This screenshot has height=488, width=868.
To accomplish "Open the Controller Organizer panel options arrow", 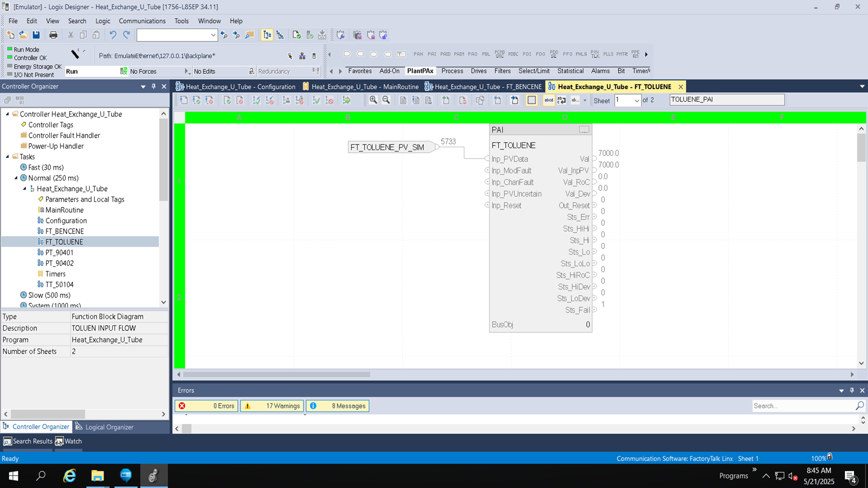I will [143, 87].
